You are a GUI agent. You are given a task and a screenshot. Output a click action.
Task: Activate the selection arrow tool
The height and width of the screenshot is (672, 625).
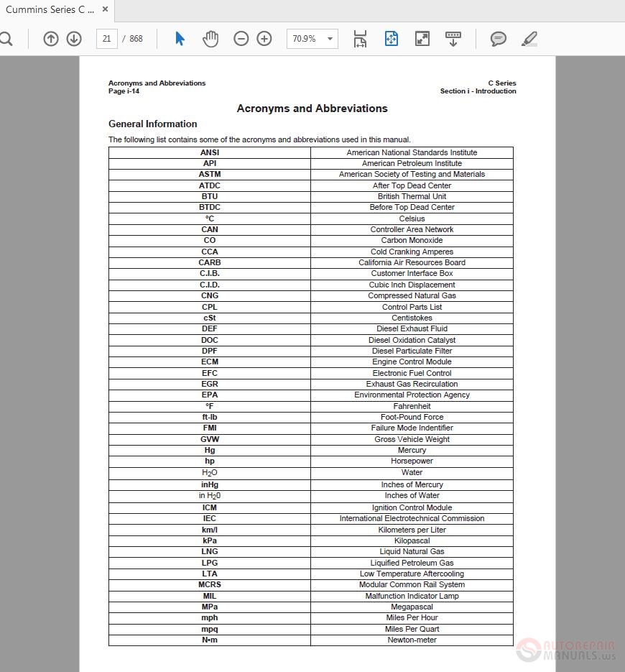(x=180, y=39)
